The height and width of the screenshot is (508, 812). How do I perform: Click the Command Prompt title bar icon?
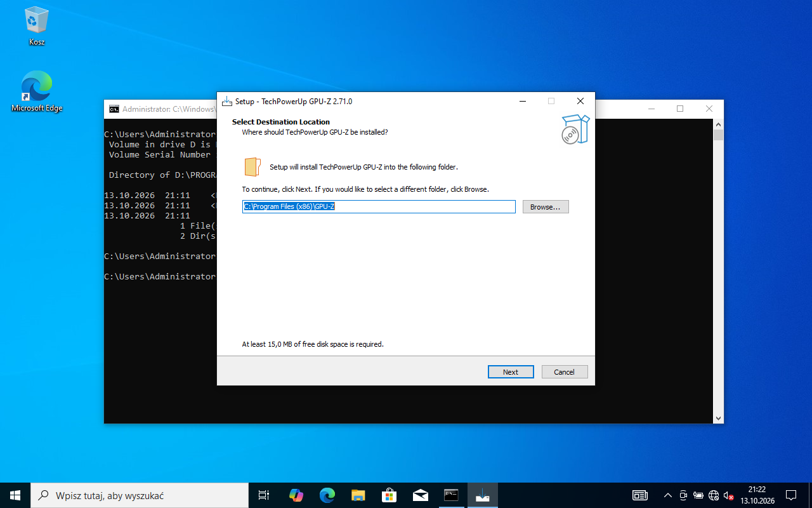(114, 109)
